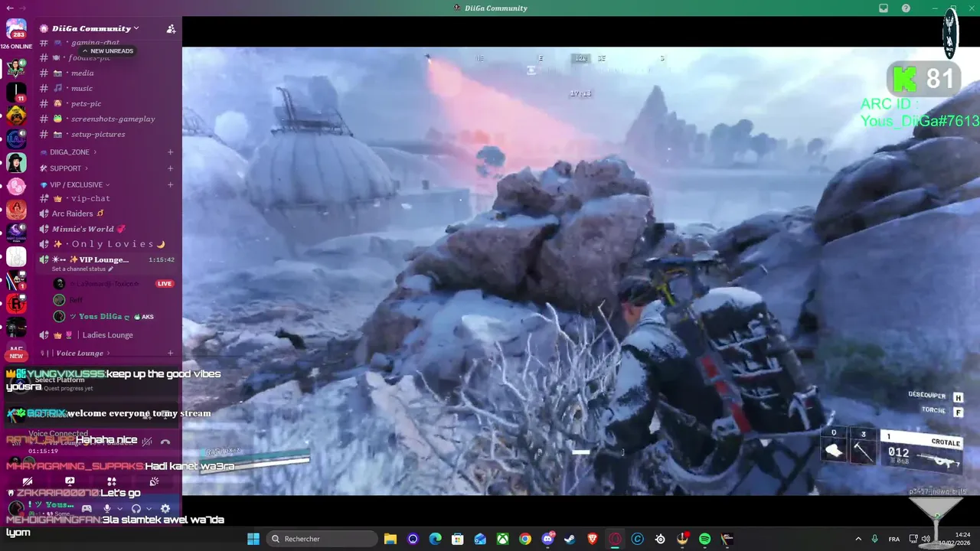Open the server icon with 11 badge
Image resolution: width=980 pixels, height=551 pixels.
(x=16, y=92)
